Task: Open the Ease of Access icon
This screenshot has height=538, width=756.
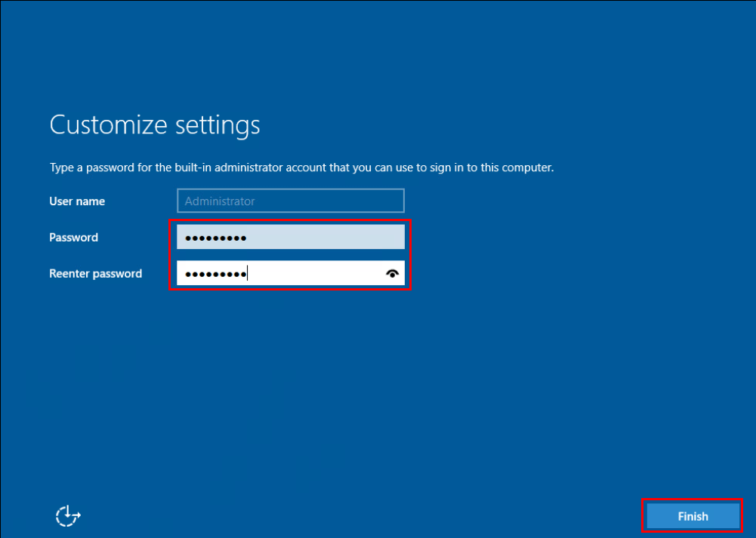Action: [x=68, y=516]
